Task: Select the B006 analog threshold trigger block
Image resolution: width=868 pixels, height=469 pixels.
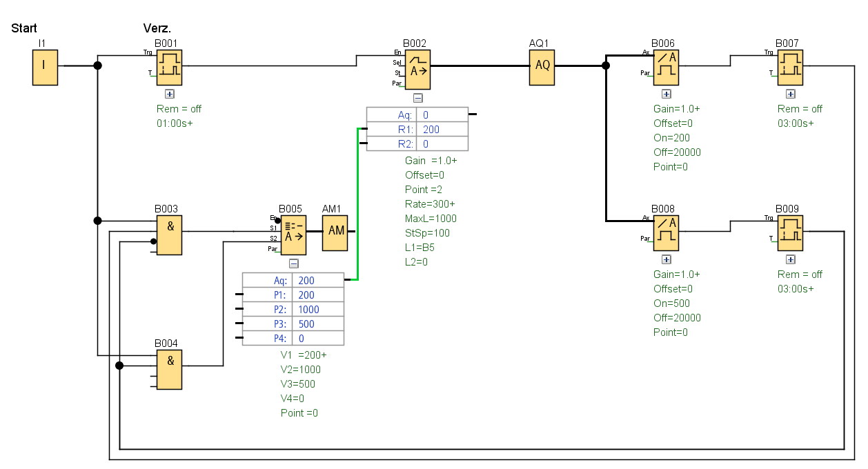Action: 666,68
